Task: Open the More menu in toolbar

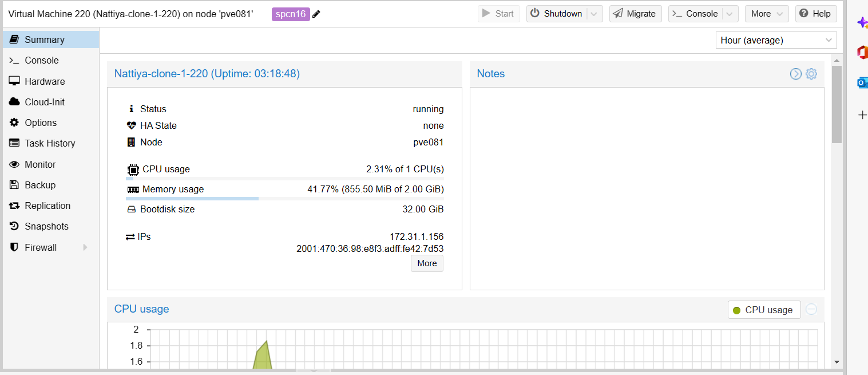Action: pos(767,14)
